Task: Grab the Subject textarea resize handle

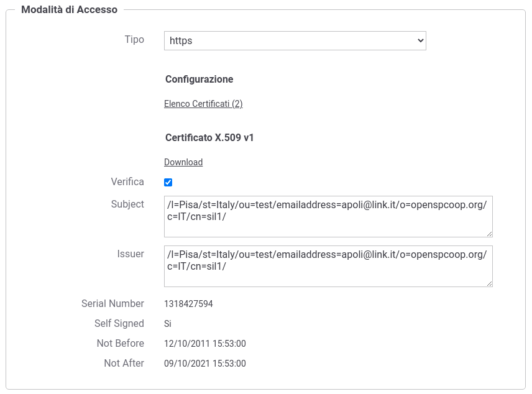Action: [x=489, y=234]
